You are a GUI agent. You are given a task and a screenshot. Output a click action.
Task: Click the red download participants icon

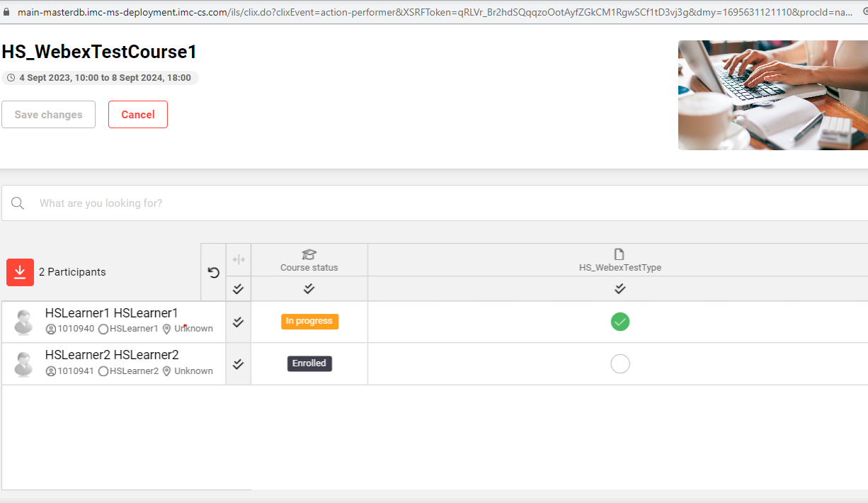coord(20,272)
